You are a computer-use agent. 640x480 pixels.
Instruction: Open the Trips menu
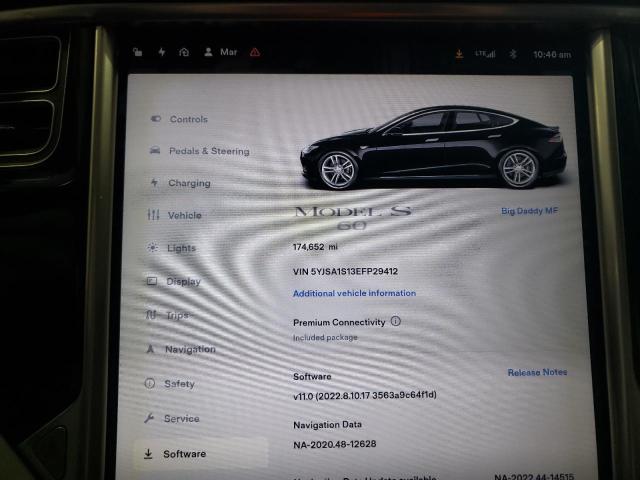tap(168, 315)
